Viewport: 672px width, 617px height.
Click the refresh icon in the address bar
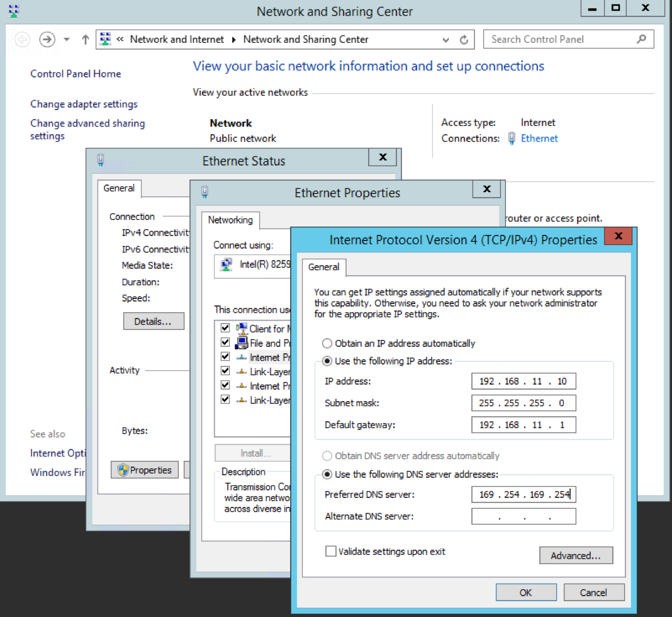point(464,39)
